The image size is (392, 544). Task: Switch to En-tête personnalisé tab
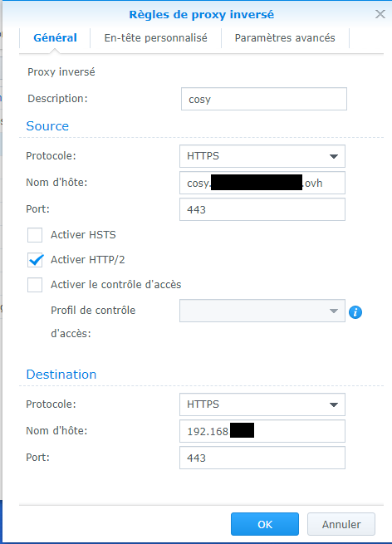click(156, 38)
